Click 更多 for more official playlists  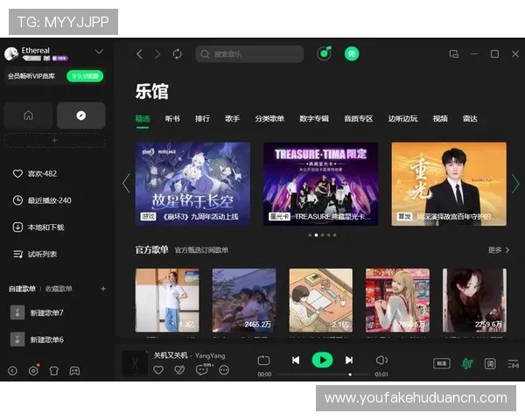[499, 250]
